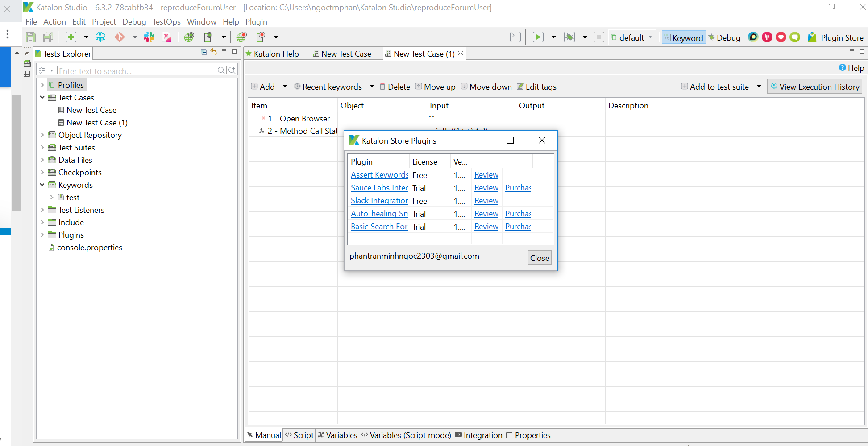Click the green plus New item icon
The image size is (868, 446).
point(71,37)
